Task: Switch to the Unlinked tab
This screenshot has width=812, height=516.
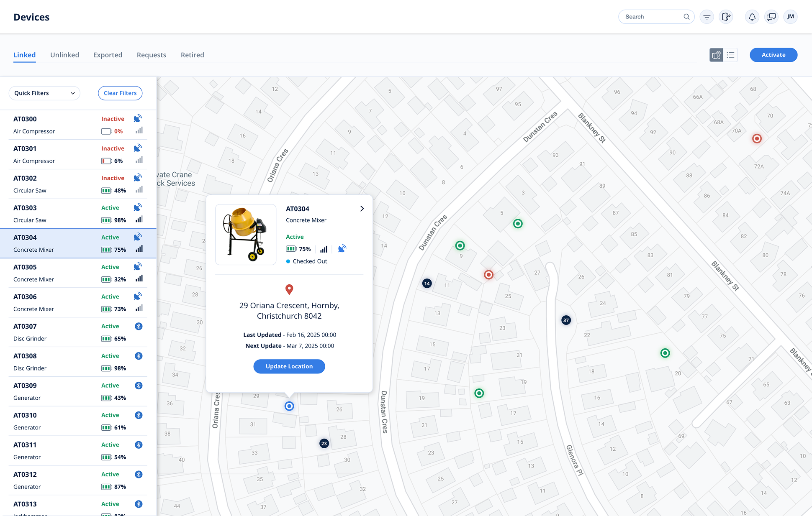Action: [x=64, y=55]
